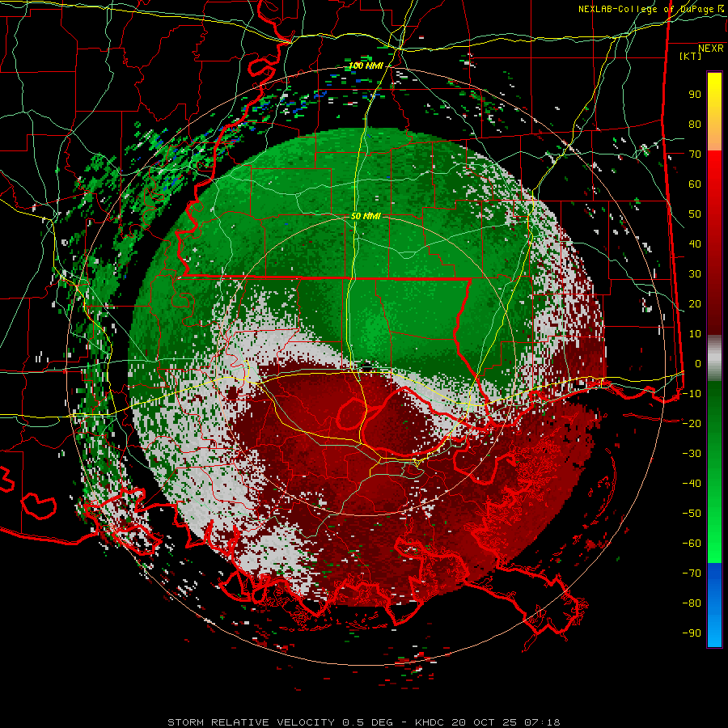Image resolution: width=728 pixels, height=728 pixels.
Task: Click the "KHDC" station identifier in the footer
Action: 430,722
